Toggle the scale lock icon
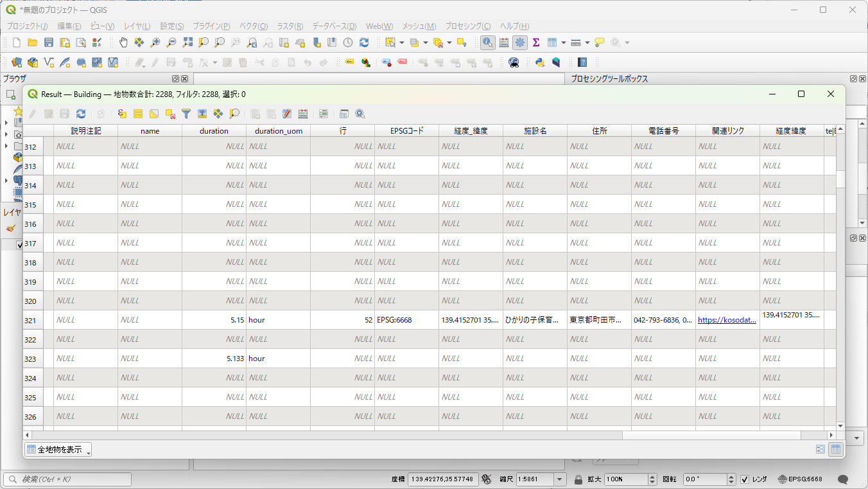The width and height of the screenshot is (868, 489). point(578,479)
